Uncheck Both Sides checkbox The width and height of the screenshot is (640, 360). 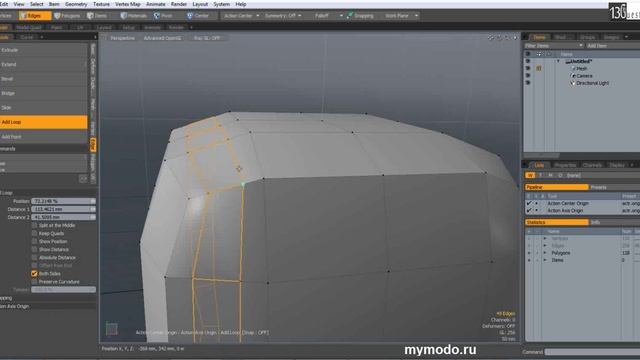coord(34,273)
